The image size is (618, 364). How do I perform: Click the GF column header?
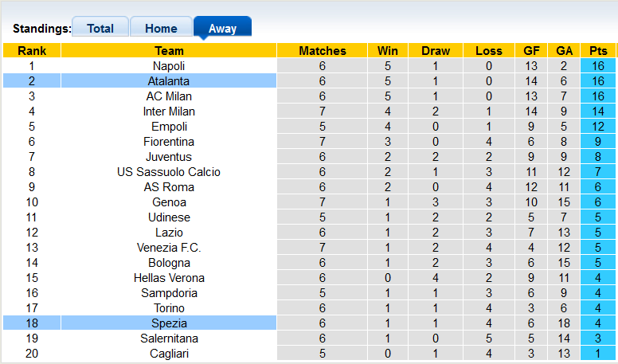point(531,51)
